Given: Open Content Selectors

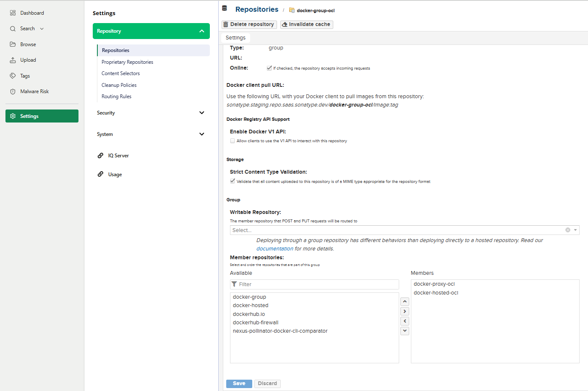Looking at the screenshot, I should click(120, 73).
